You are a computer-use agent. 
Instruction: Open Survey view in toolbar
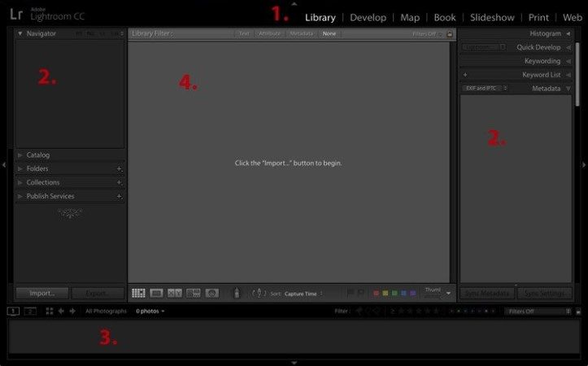[x=193, y=294]
